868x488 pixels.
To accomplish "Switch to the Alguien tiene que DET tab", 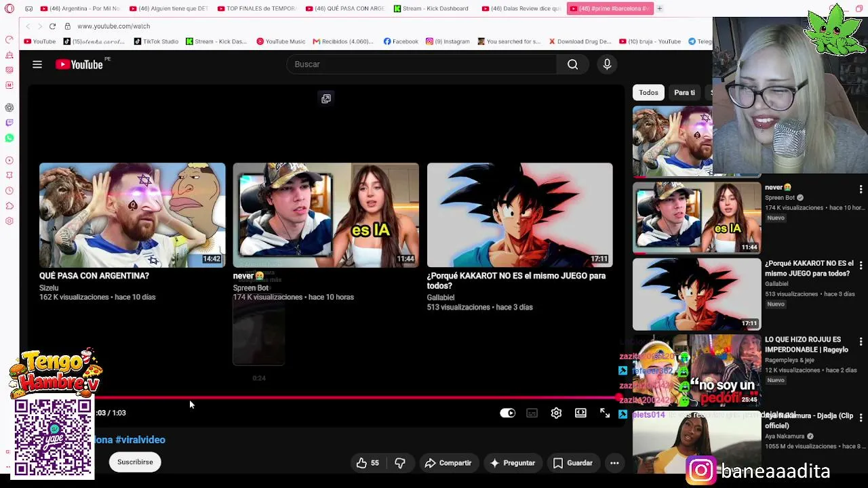I will tap(168, 8).
